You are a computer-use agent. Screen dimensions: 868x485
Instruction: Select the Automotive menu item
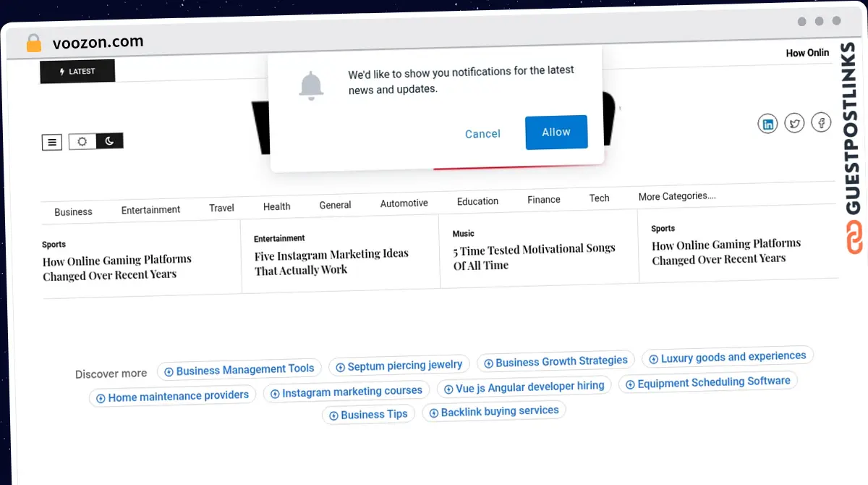404,203
